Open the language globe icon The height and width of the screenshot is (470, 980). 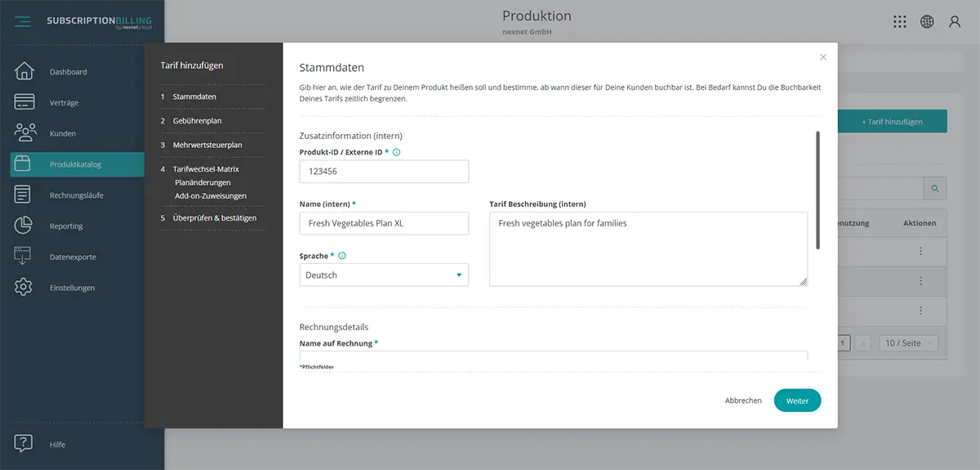927,22
